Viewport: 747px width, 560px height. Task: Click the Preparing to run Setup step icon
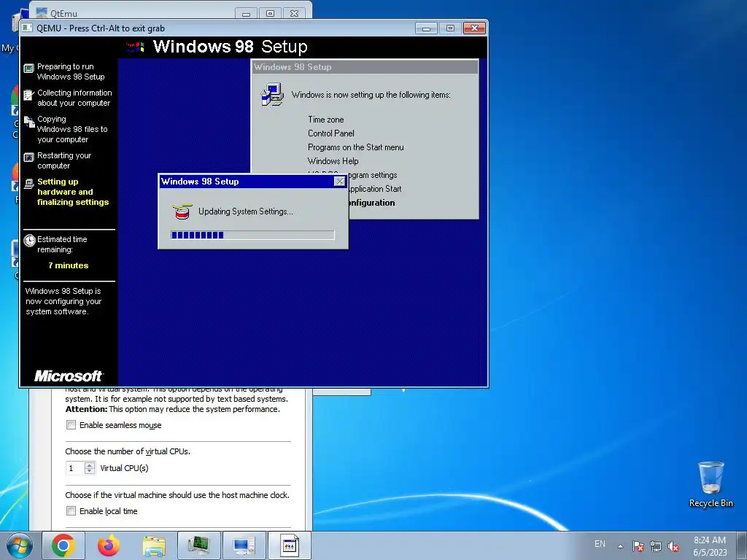pos(29,68)
